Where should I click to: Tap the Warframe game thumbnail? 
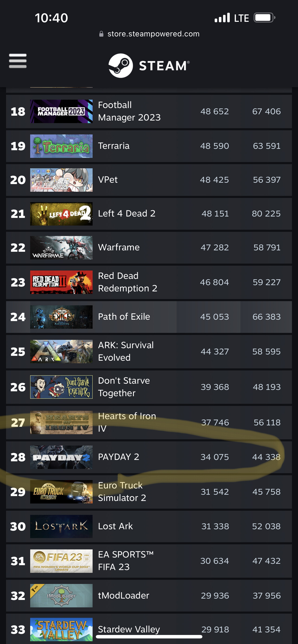61,248
